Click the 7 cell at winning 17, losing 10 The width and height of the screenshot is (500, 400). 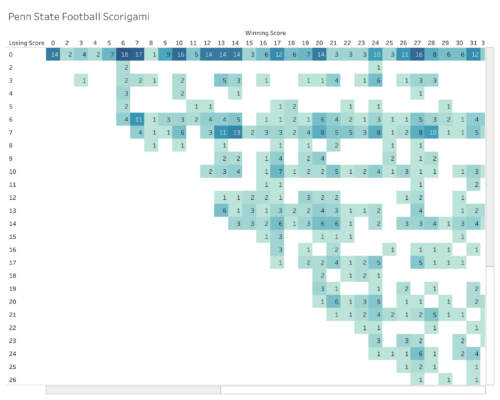[x=277, y=171]
